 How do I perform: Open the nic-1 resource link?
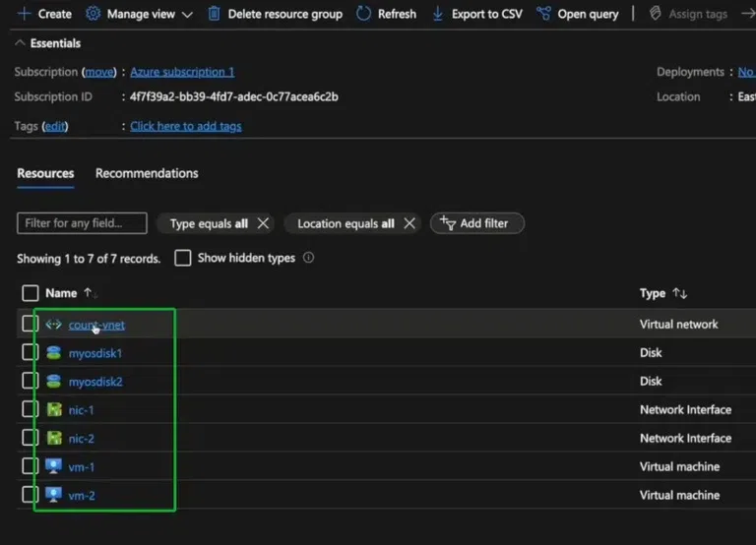point(81,410)
